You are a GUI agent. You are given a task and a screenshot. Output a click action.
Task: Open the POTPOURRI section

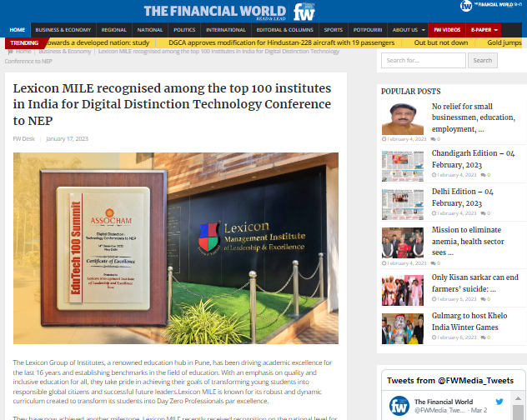(x=368, y=30)
